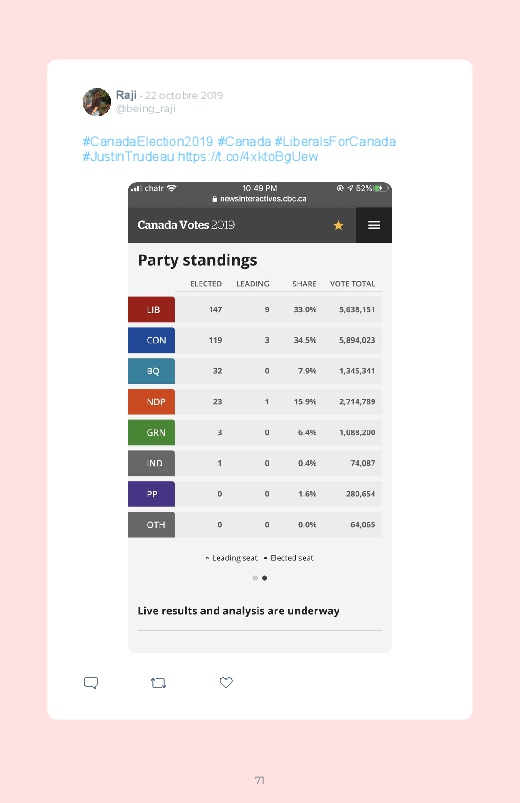
Task: Click the Wi-Fi status icon in phone bar
Action: point(172,188)
